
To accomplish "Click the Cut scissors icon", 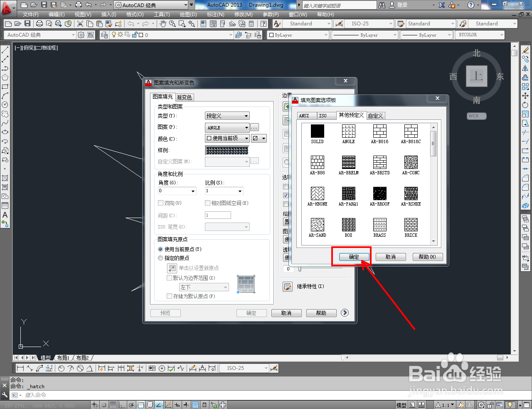I will 80,24.
